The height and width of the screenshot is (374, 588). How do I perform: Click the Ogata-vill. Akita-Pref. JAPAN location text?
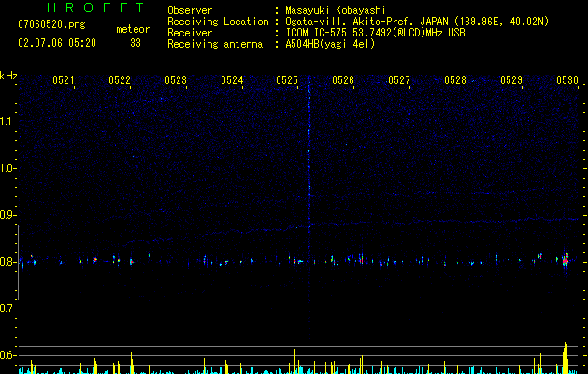(x=417, y=22)
